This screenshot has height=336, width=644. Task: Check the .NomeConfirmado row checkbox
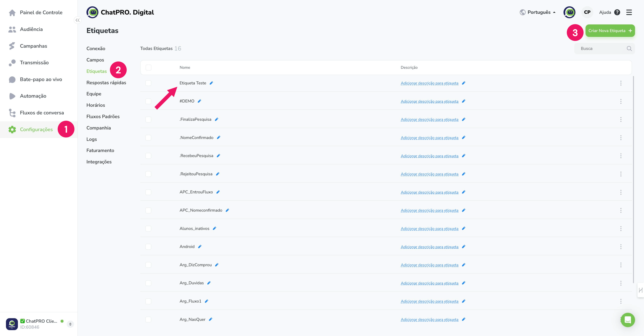point(148,138)
